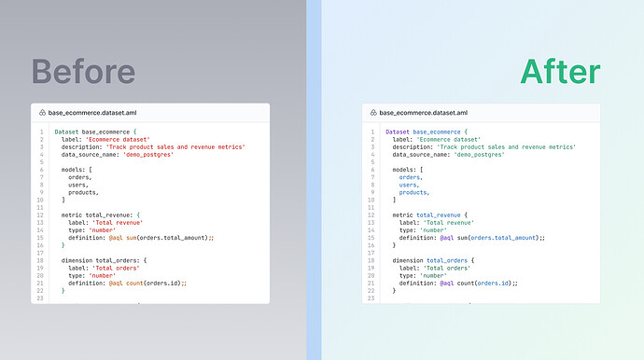Click the sum(orders.total_amount) definition in After panel
Viewport: 644px width, 360px height.
coord(501,238)
